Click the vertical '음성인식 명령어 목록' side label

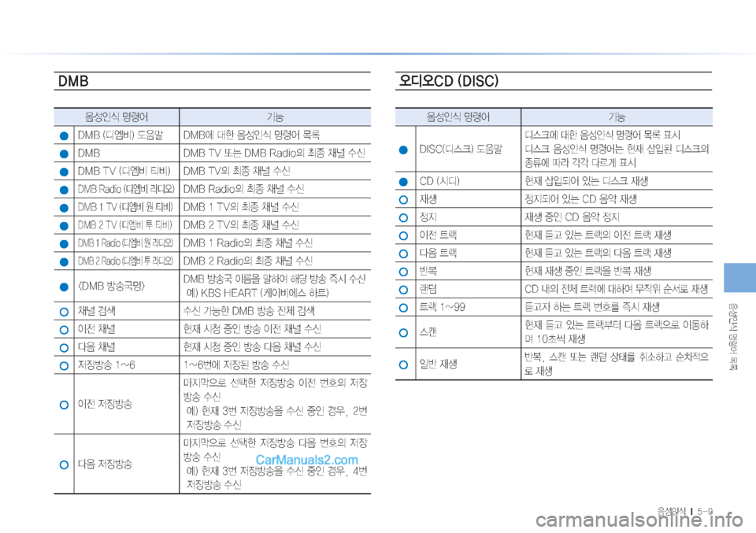click(733, 336)
